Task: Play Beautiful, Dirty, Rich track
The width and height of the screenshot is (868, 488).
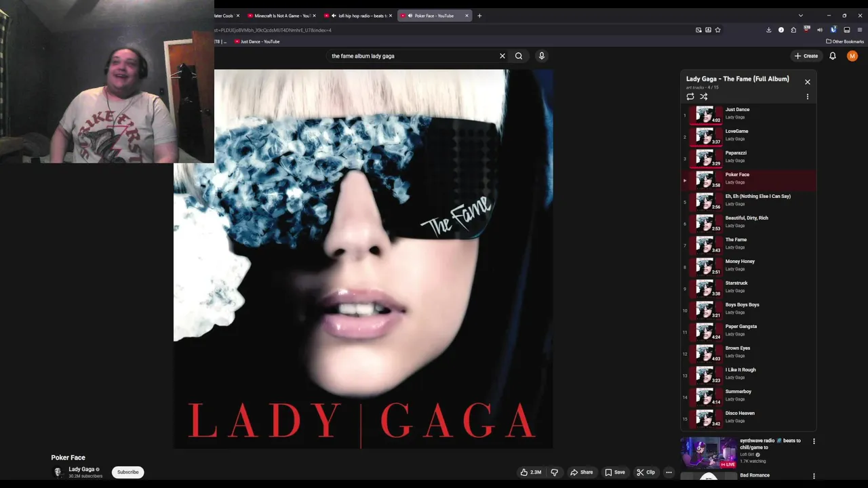Action: click(x=749, y=222)
